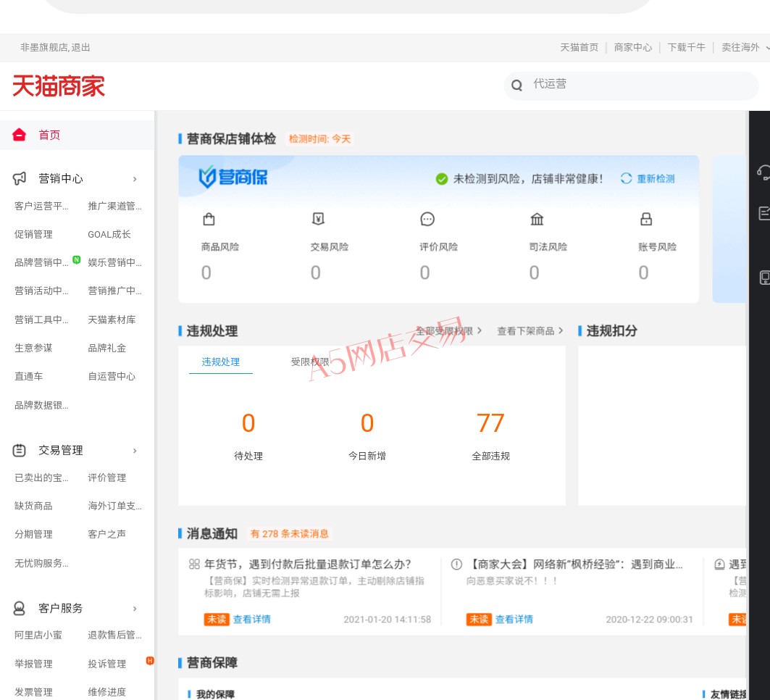Expand the 交易管理 section arrow
The height and width of the screenshot is (700, 770).
135,451
